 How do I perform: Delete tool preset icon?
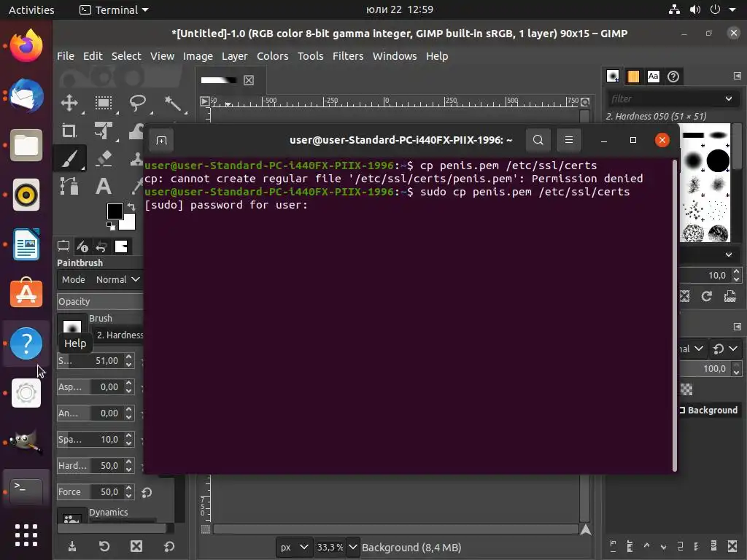coord(136,546)
